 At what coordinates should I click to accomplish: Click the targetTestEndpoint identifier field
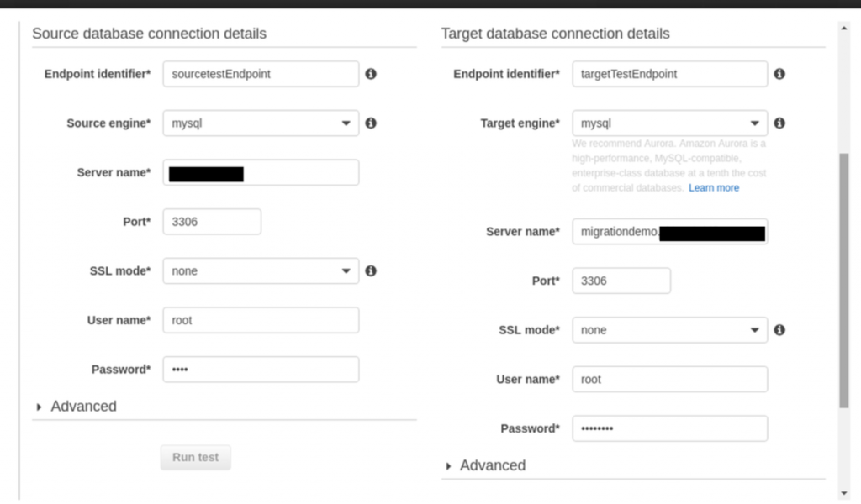[669, 74]
